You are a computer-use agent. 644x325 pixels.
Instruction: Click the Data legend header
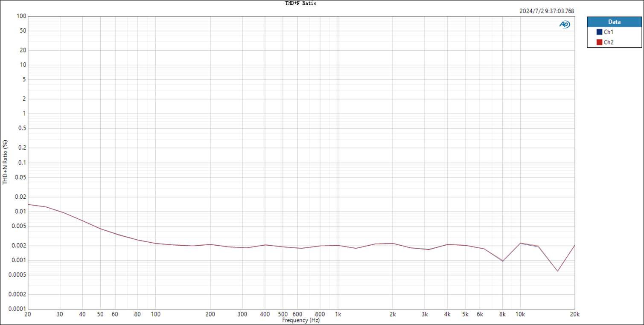coord(615,22)
